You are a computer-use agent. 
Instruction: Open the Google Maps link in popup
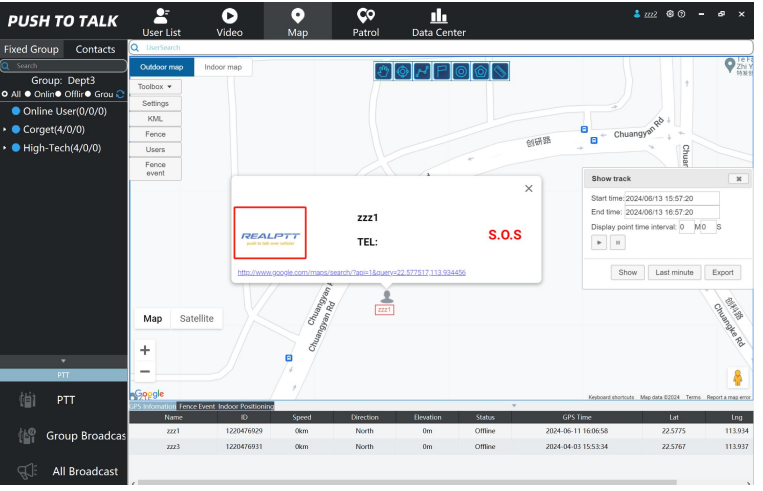[351, 272]
